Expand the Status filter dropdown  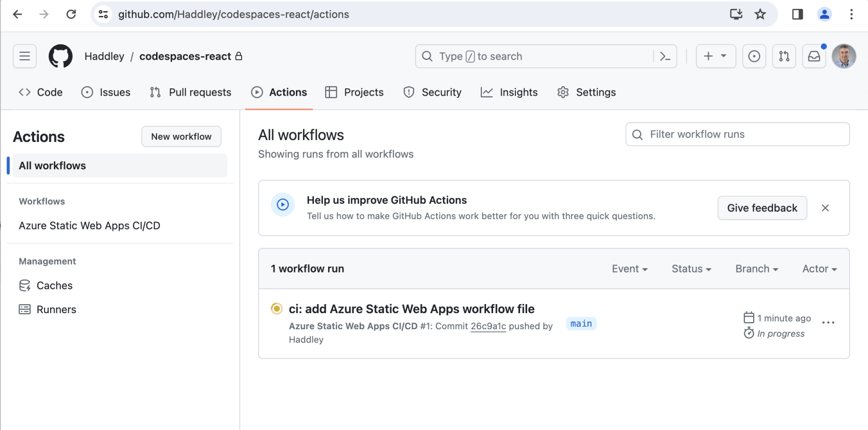coord(691,269)
